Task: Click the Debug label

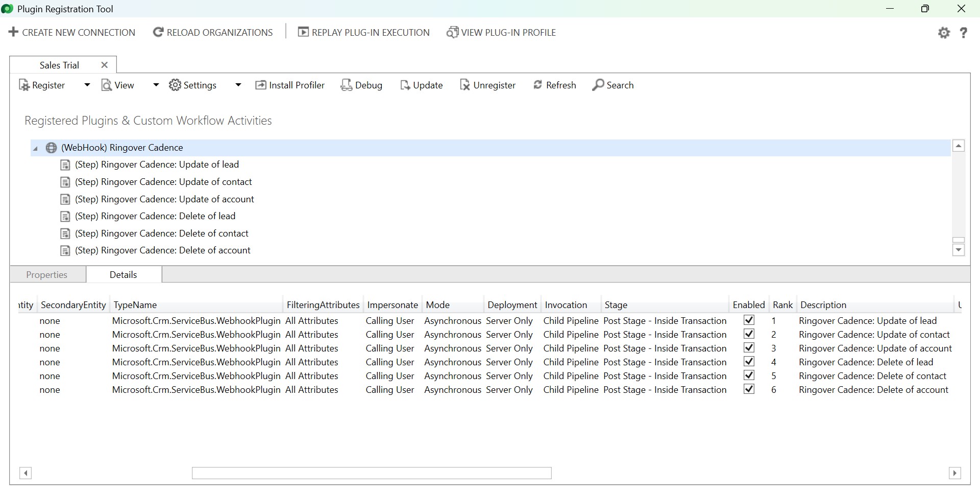Action: [369, 85]
